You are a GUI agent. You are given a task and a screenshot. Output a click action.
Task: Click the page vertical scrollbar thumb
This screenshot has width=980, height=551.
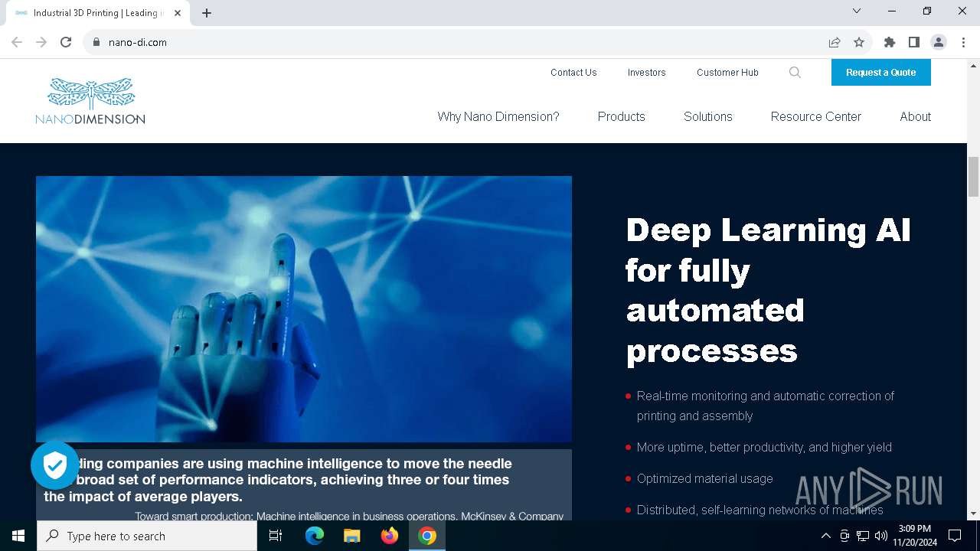pyautogui.click(x=973, y=176)
